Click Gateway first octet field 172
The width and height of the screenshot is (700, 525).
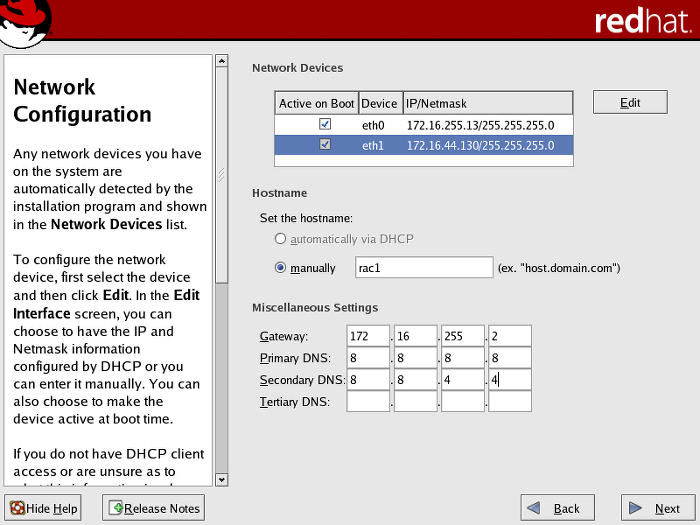tap(368, 336)
